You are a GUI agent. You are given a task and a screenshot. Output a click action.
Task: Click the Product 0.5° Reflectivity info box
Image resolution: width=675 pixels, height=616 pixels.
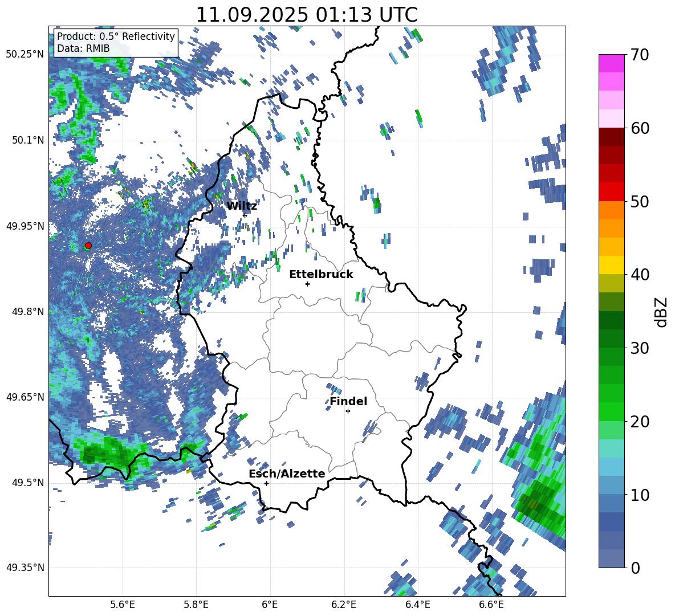[x=116, y=42]
